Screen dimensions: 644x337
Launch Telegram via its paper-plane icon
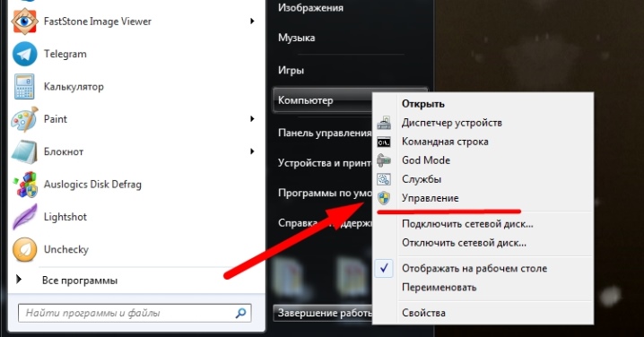(24, 54)
